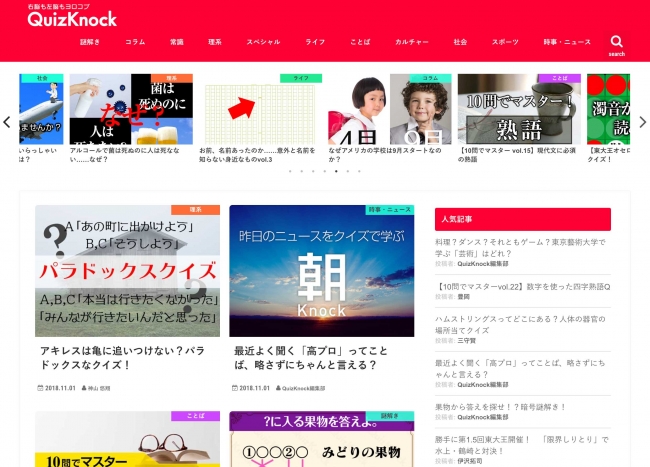Select the first carousel pagination dot
650x467 pixels.
(290, 171)
